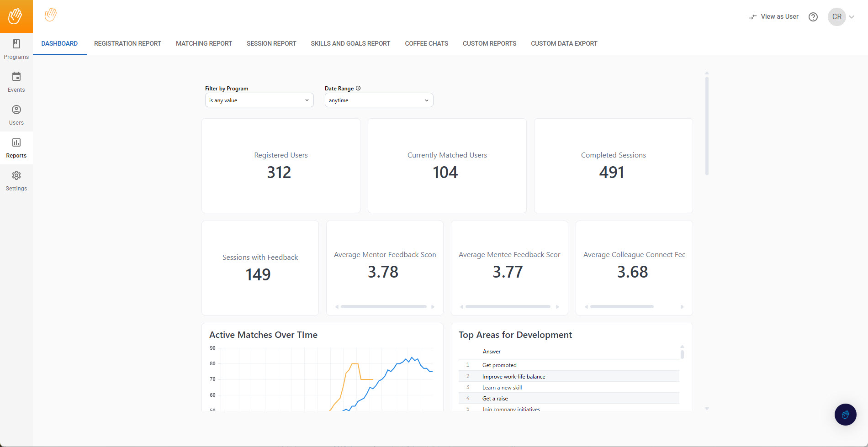
Task: Click the Mentor Feedback card's horizontal scrollbar
Action: point(384,307)
